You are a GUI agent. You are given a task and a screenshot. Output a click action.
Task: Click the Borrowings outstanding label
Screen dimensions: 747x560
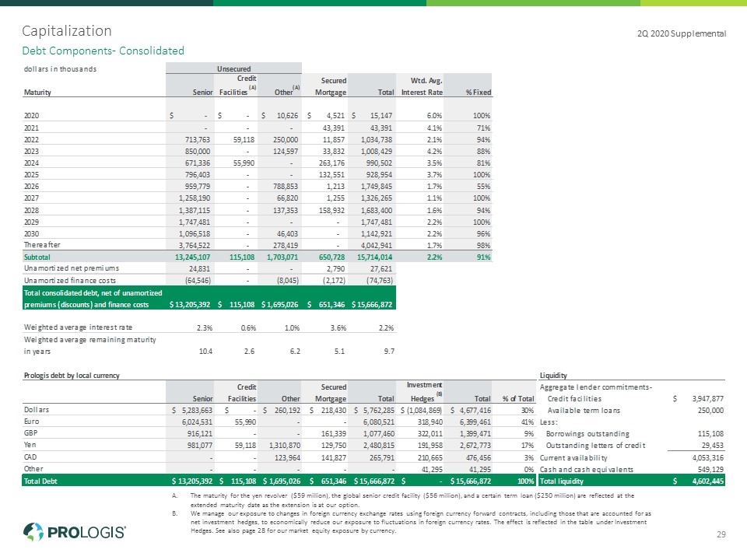(587, 434)
